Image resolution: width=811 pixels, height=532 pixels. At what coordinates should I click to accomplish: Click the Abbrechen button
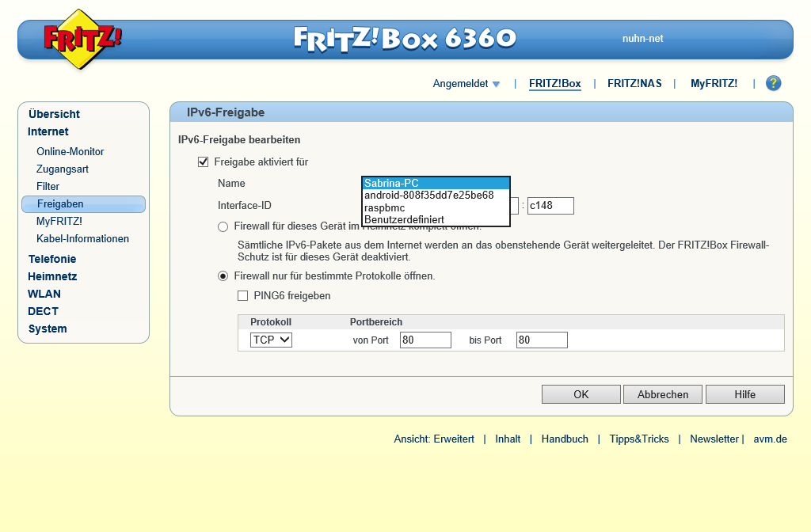(x=663, y=394)
